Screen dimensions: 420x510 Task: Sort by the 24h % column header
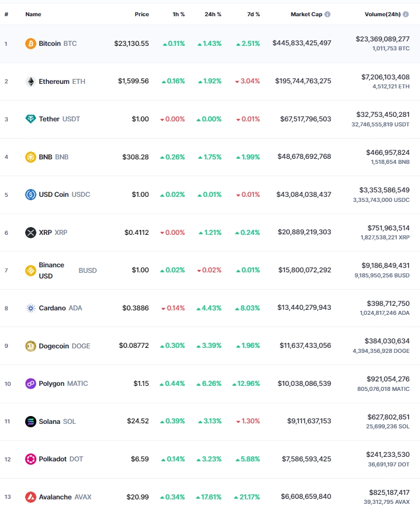(213, 15)
